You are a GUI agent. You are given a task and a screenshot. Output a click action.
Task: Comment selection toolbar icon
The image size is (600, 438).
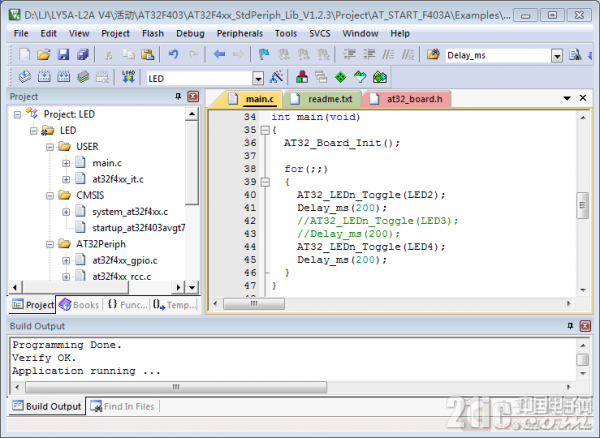coord(388,55)
